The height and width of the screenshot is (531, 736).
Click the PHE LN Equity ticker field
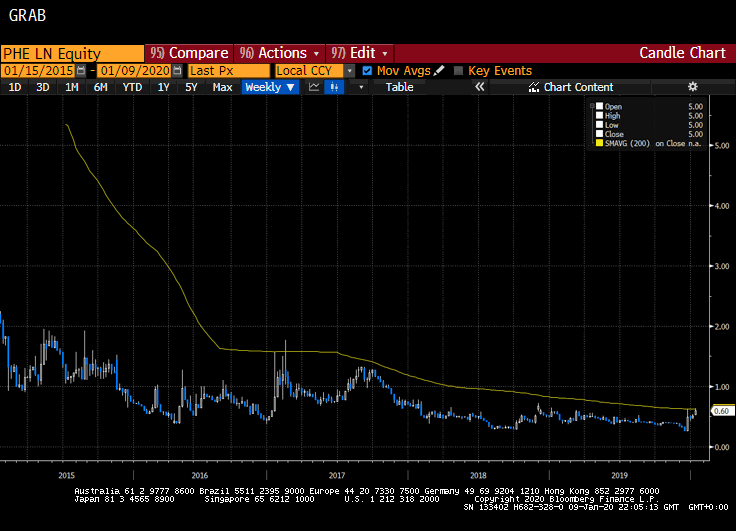(72, 54)
